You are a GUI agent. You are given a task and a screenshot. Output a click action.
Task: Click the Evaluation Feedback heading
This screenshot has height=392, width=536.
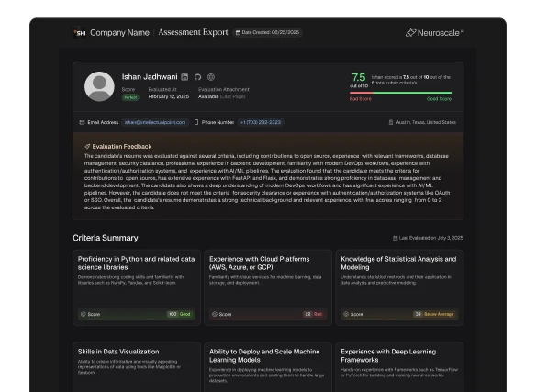122,146
